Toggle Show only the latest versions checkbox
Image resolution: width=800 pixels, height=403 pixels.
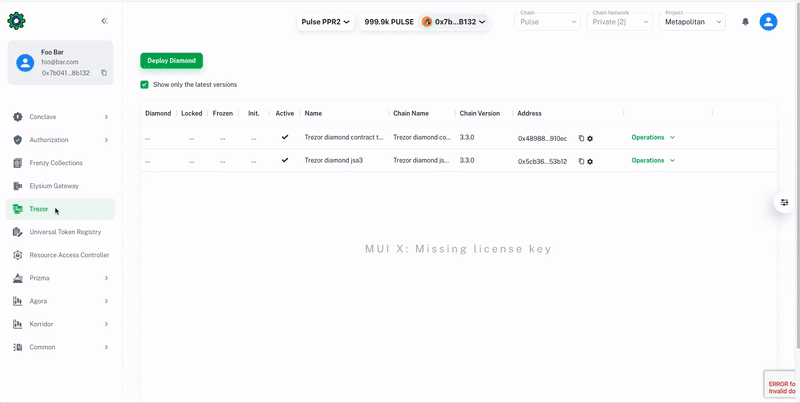(145, 85)
